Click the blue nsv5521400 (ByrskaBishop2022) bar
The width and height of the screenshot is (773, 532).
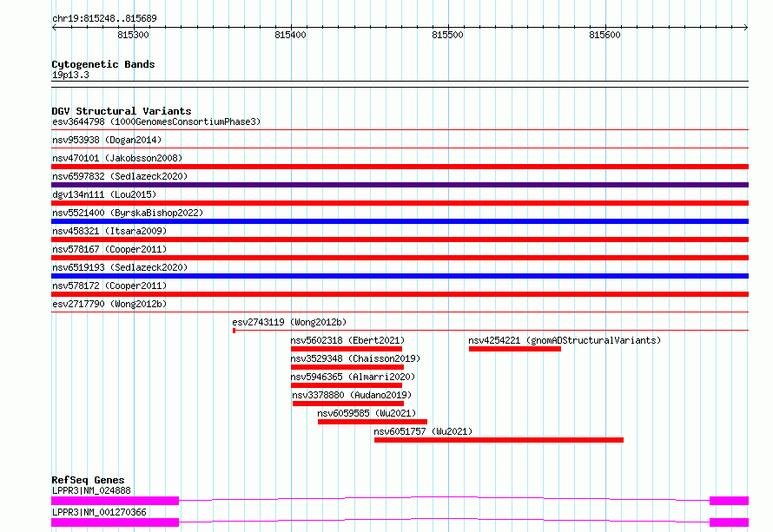pos(400,221)
